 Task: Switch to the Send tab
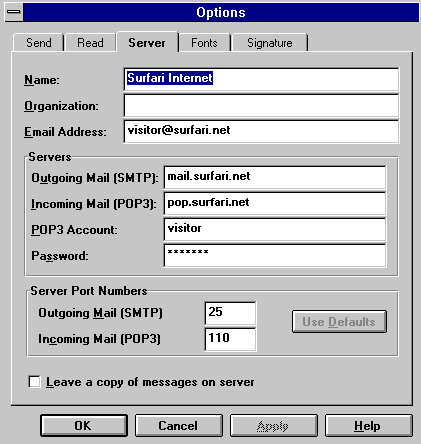(x=38, y=43)
